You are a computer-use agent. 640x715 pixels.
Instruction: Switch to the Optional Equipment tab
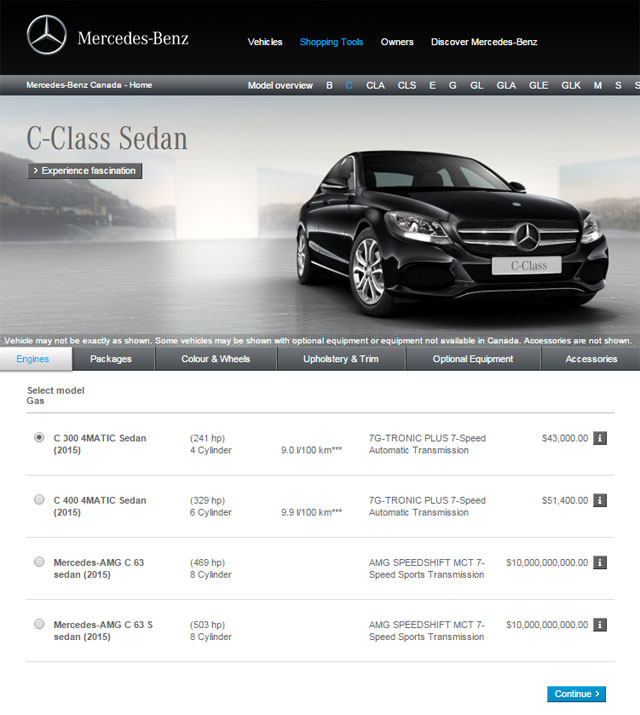point(473,359)
